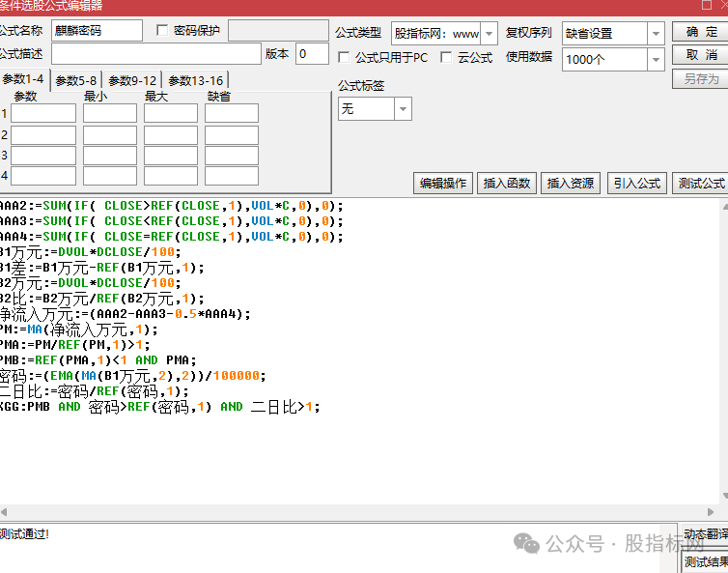728x573 pixels.
Task: Click row 1 parameter name field
Action: (x=43, y=113)
